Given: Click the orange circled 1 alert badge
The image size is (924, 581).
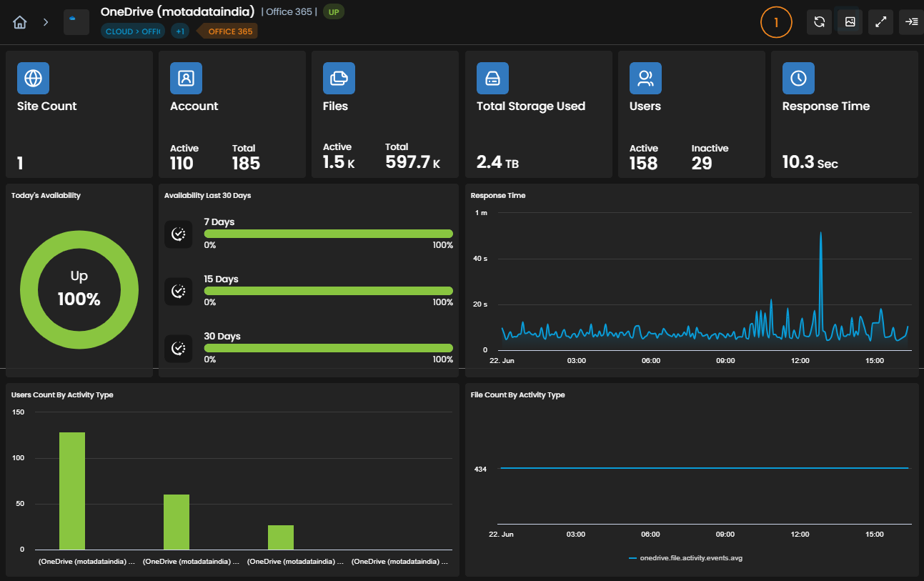Looking at the screenshot, I should [x=776, y=22].
